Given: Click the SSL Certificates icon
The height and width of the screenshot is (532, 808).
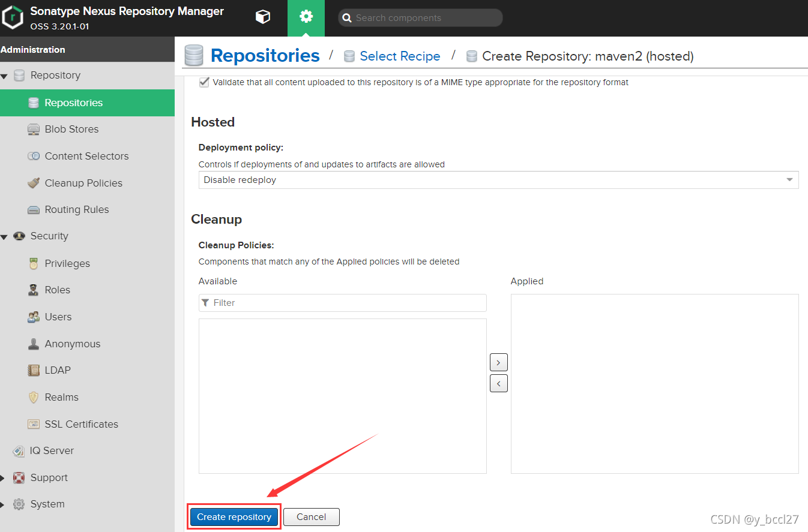Looking at the screenshot, I should tap(34, 424).
